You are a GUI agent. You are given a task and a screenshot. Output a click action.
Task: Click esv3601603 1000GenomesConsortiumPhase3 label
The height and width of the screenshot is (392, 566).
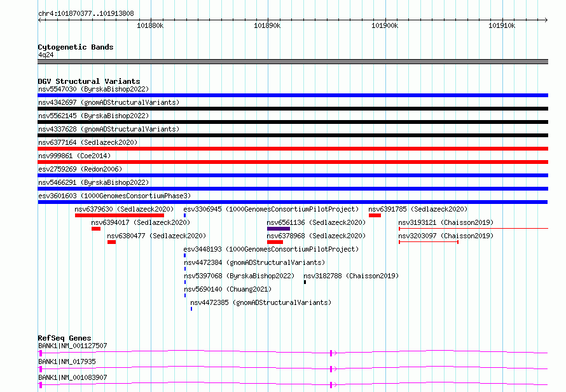(x=114, y=196)
